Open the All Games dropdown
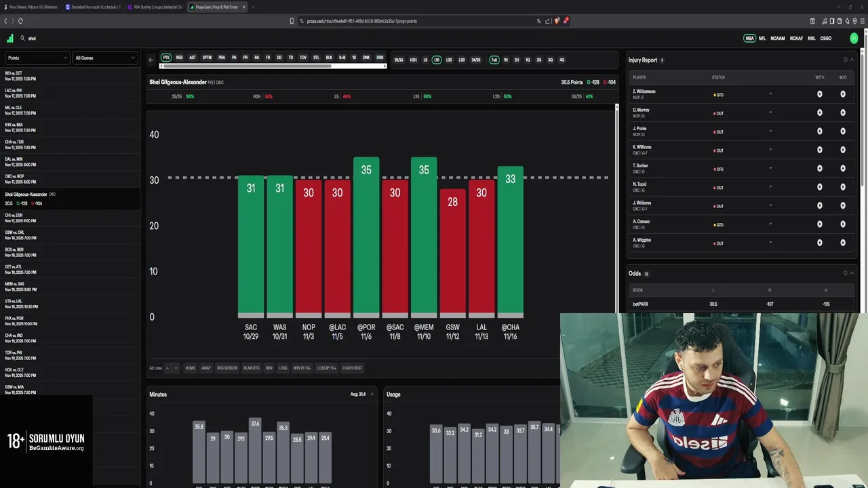Viewport: 868px width, 488px height. 105,58
